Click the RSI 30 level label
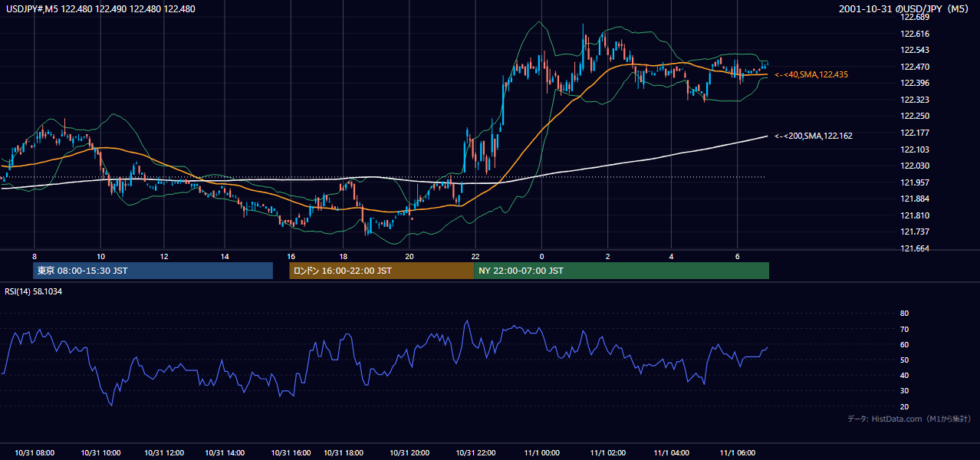980x460 pixels. [904, 391]
